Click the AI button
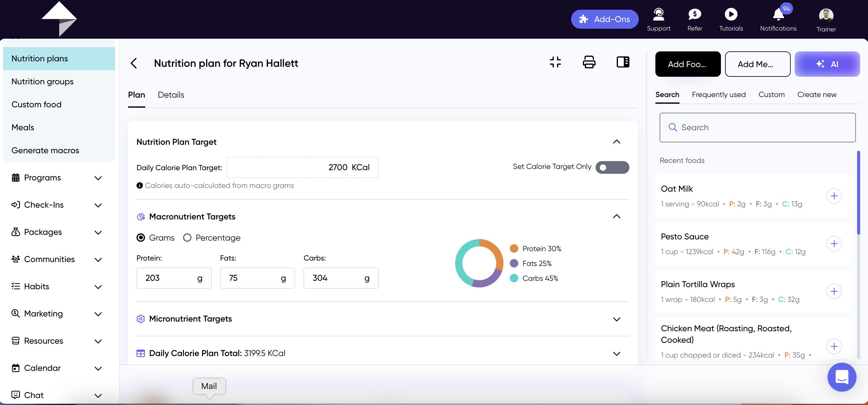This screenshot has width=868, height=405. [827, 64]
